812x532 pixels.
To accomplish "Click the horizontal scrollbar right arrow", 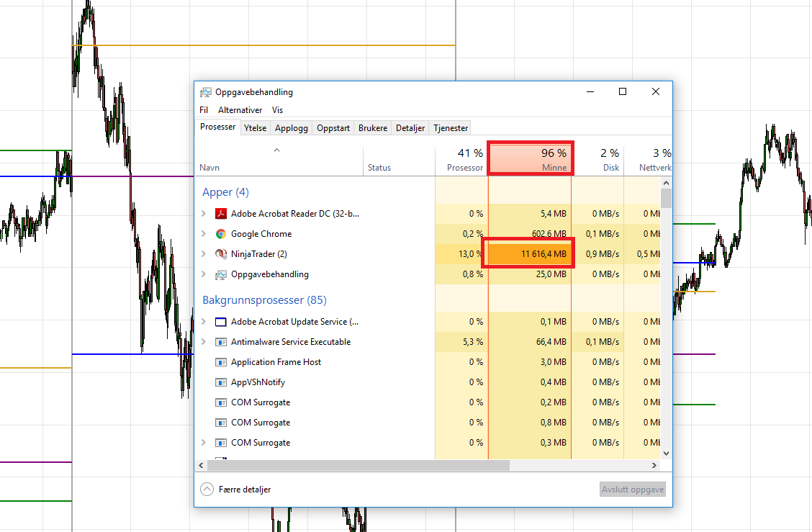I will tap(654, 465).
